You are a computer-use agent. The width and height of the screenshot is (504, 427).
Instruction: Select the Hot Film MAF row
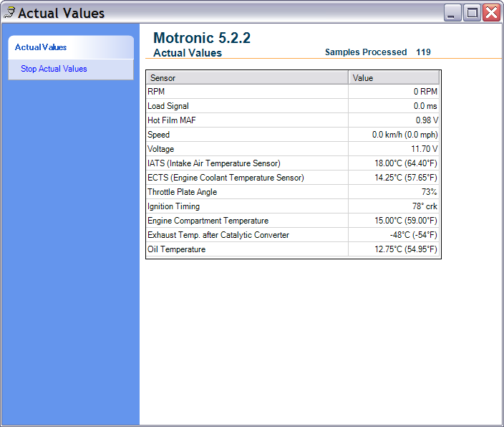click(x=247, y=120)
